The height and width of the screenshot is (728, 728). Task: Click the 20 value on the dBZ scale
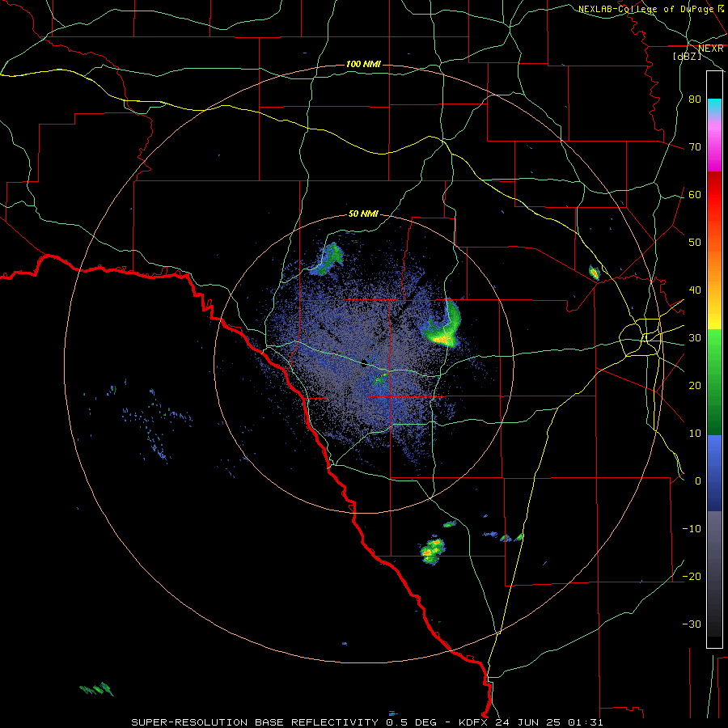(695, 385)
